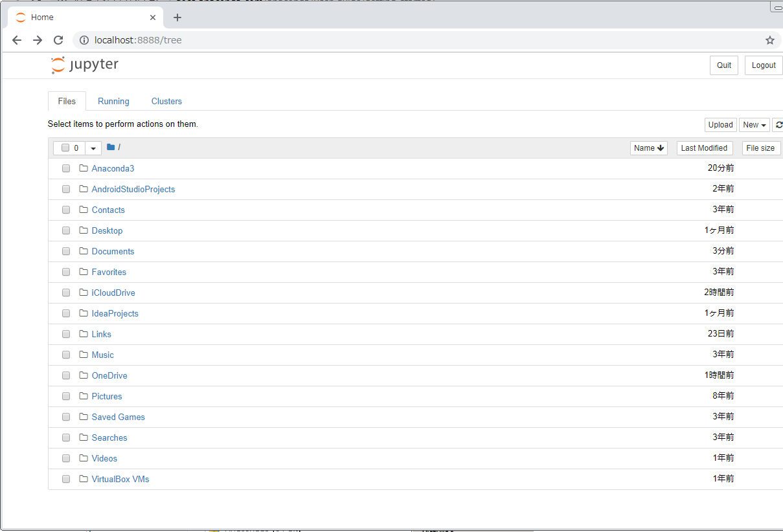Click the '23日前' modified time
The width and height of the screenshot is (783, 532).
point(721,334)
